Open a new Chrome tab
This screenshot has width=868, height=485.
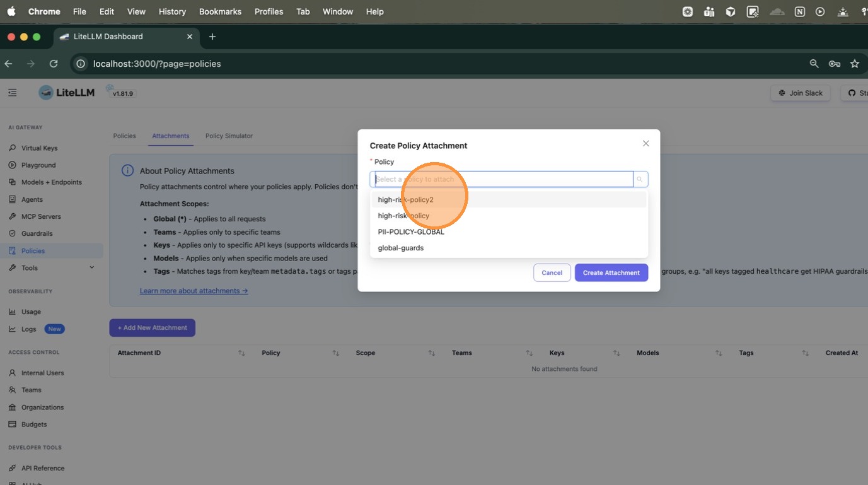tap(212, 37)
